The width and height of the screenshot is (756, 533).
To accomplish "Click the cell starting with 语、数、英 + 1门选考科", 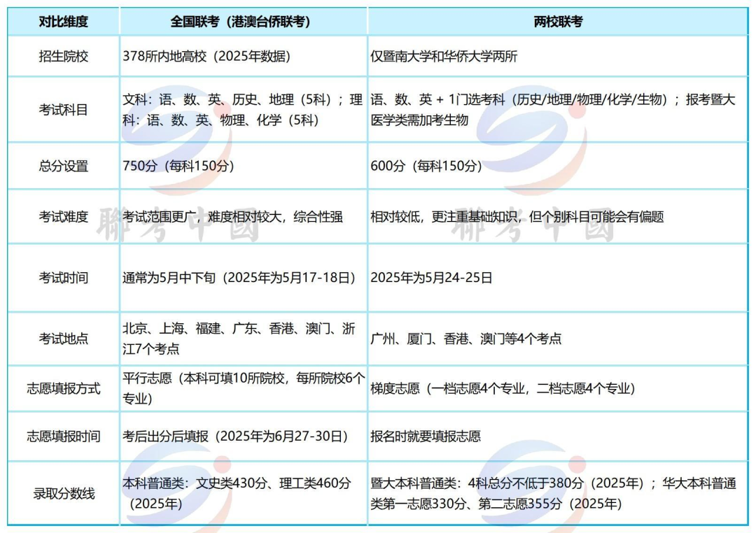I will 558,109.
